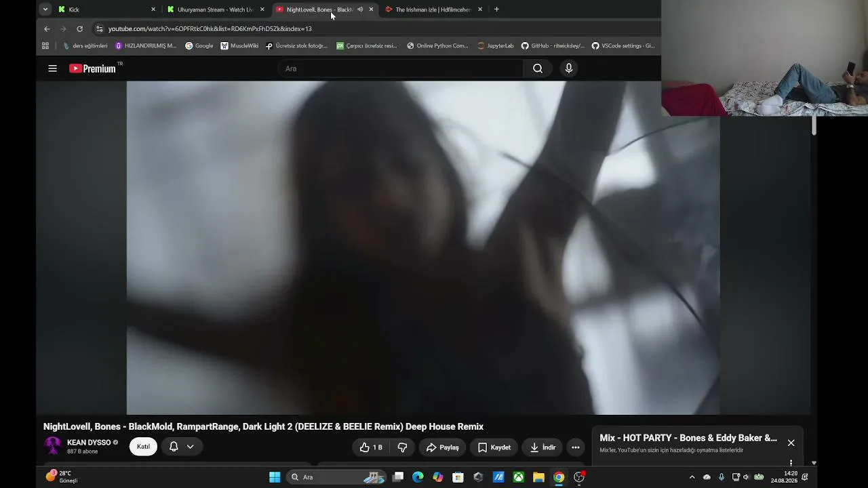Click the video title text
Screen dimensions: 868x488
click(263, 426)
